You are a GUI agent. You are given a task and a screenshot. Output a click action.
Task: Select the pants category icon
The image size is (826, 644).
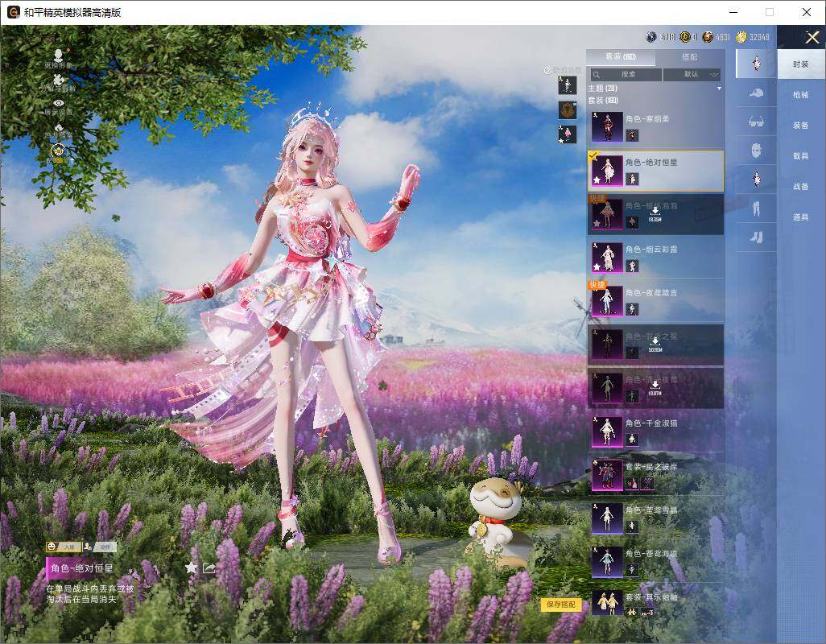(x=756, y=208)
